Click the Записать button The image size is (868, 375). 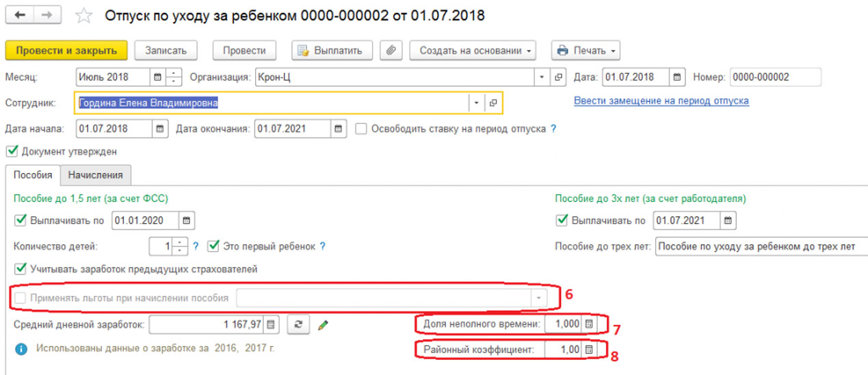point(166,50)
